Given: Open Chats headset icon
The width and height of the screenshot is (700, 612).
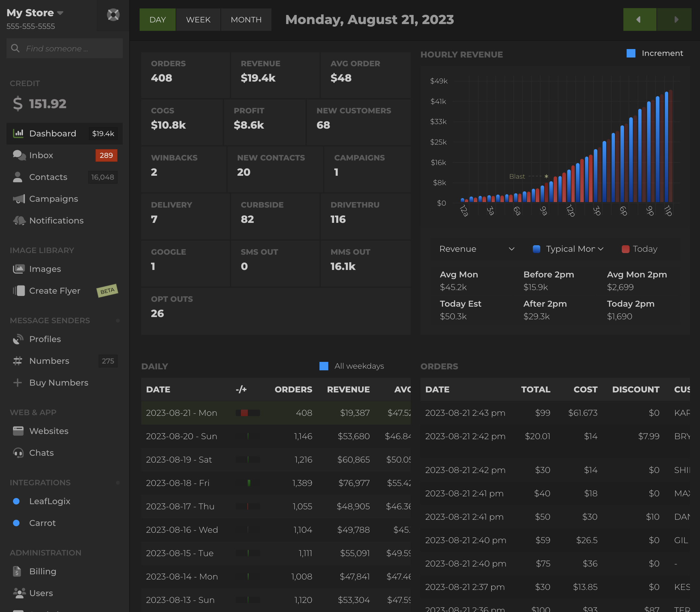Looking at the screenshot, I should pyautogui.click(x=18, y=453).
